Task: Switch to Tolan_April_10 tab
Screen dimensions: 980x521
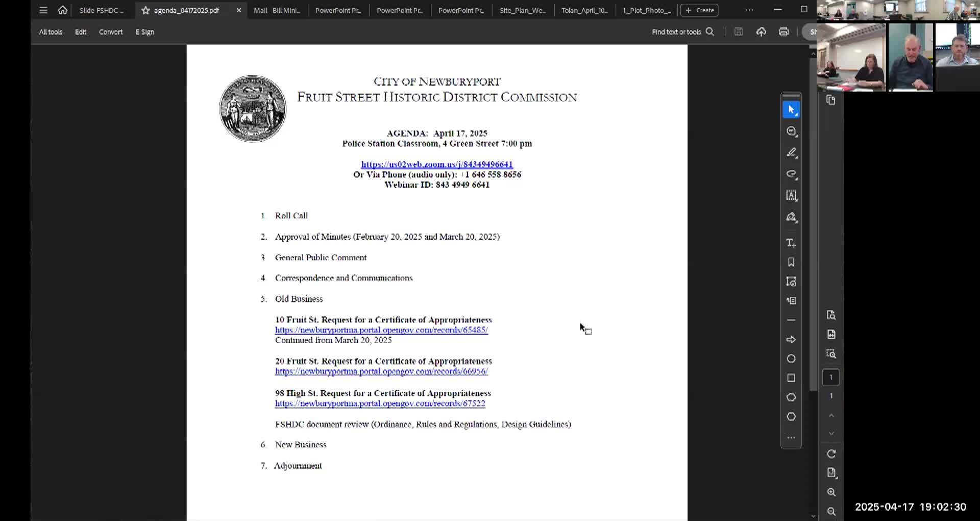Action: tap(584, 10)
